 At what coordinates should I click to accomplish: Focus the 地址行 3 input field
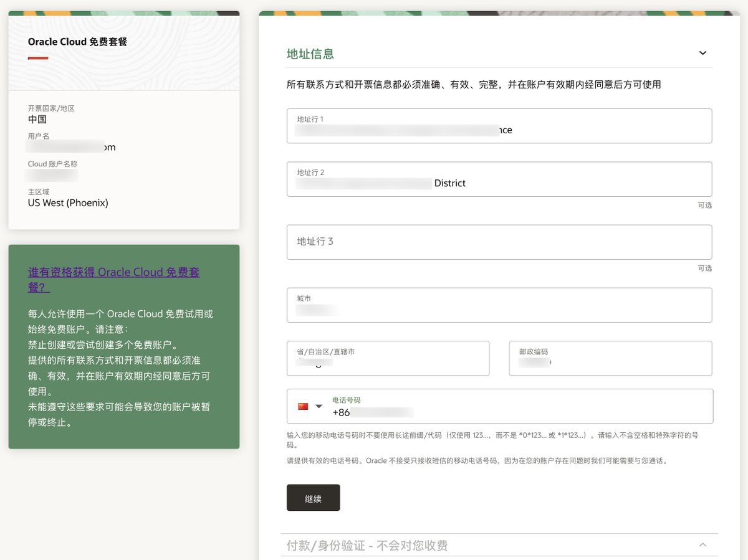click(x=499, y=242)
